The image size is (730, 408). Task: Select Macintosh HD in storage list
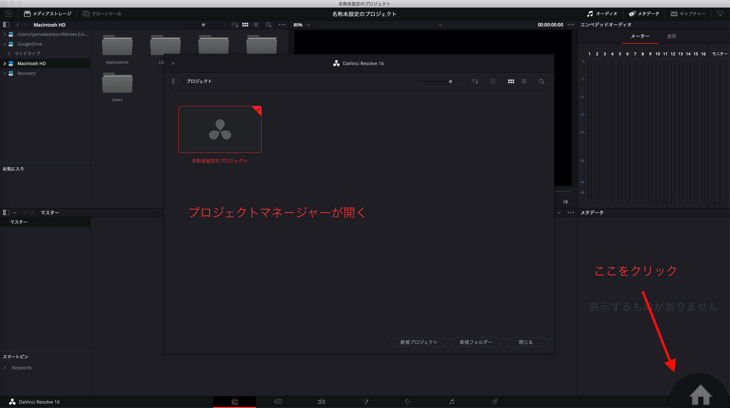pyautogui.click(x=45, y=63)
